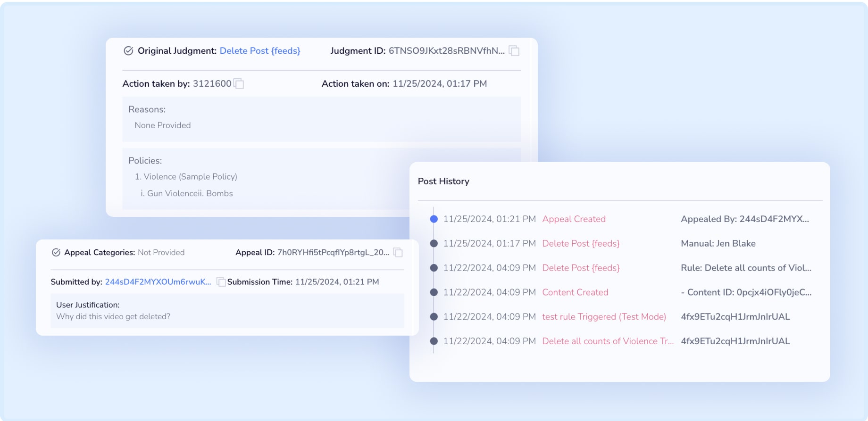The height and width of the screenshot is (421, 868).
Task: Copy the Judgment ID value
Action: click(514, 51)
